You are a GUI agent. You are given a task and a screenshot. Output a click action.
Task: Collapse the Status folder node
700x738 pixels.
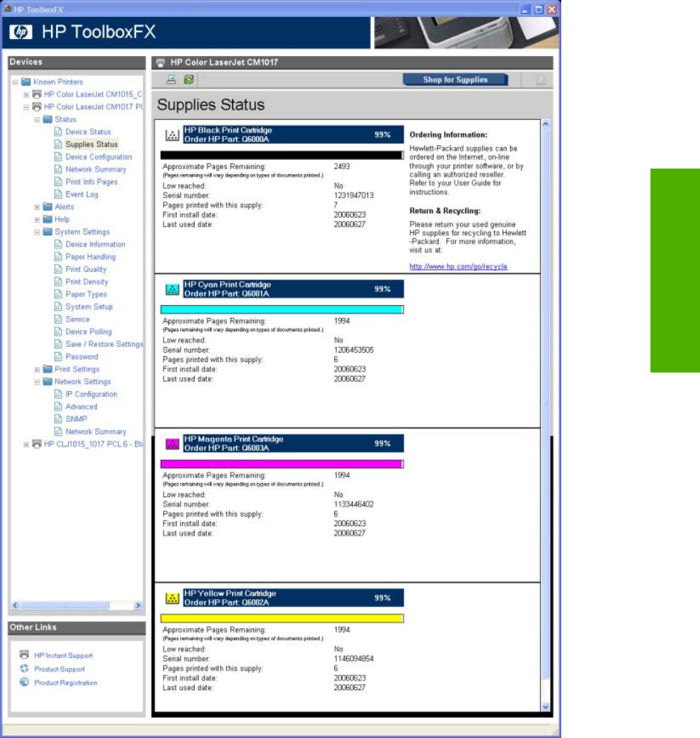coord(38,120)
